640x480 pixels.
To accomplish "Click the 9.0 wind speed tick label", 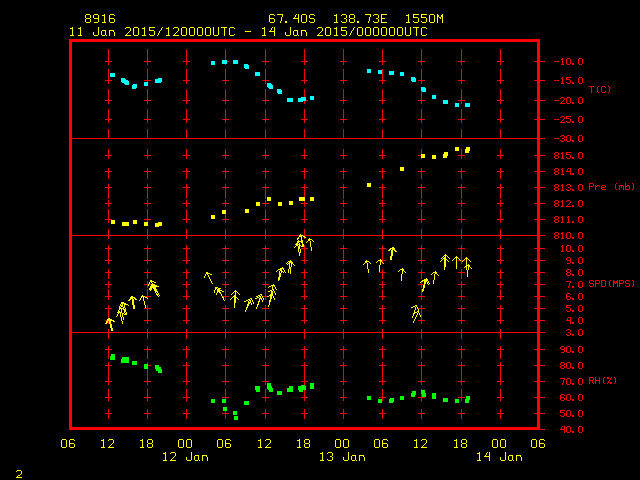I will click(x=575, y=261).
